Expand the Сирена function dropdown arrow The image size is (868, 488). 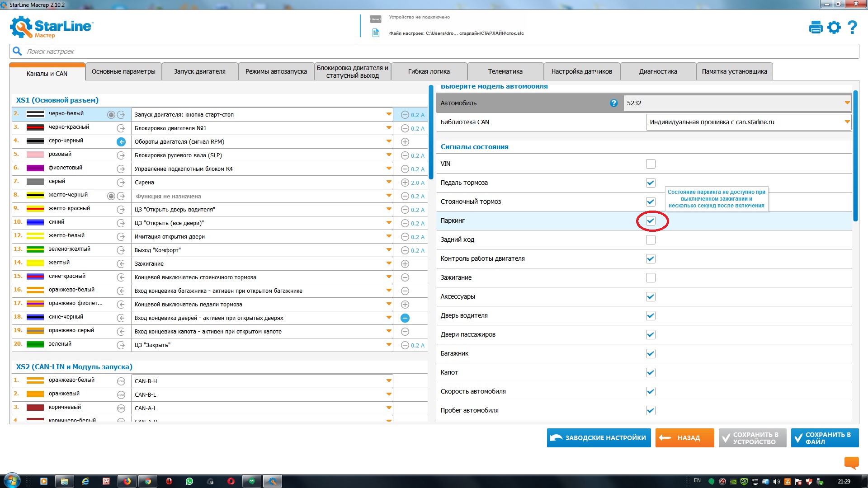click(389, 182)
